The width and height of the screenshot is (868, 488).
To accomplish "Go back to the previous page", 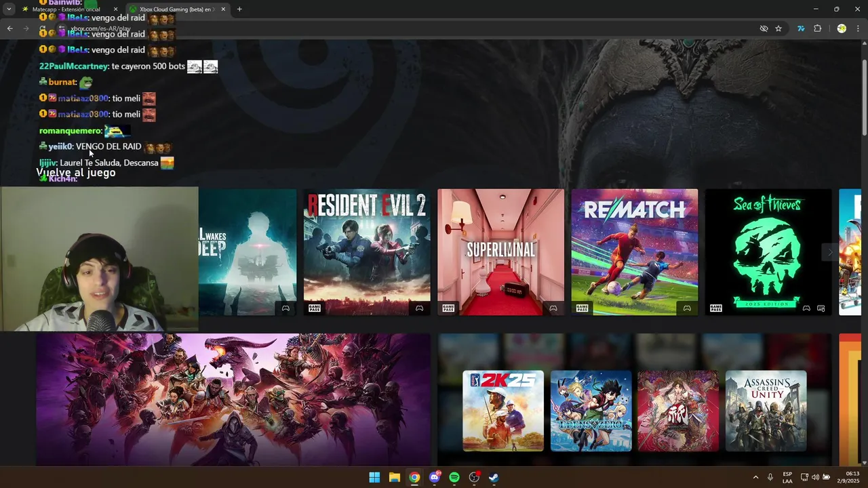I will click(x=9, y=28).
